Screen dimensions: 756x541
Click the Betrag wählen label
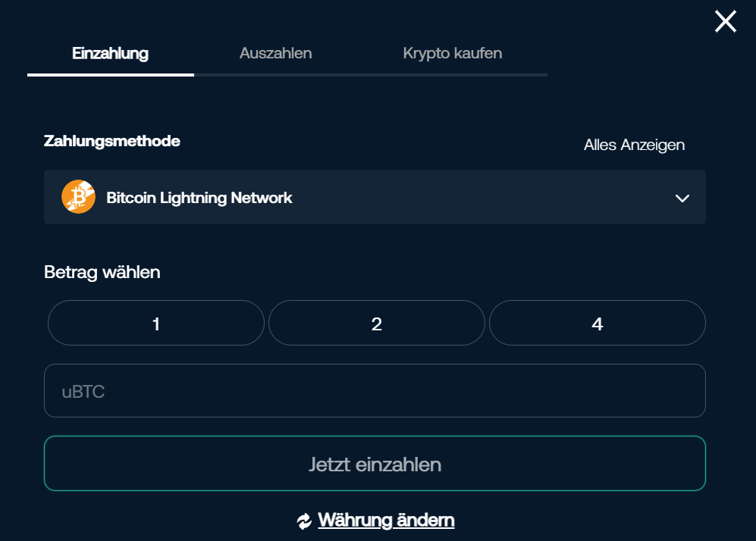(102, 272)
